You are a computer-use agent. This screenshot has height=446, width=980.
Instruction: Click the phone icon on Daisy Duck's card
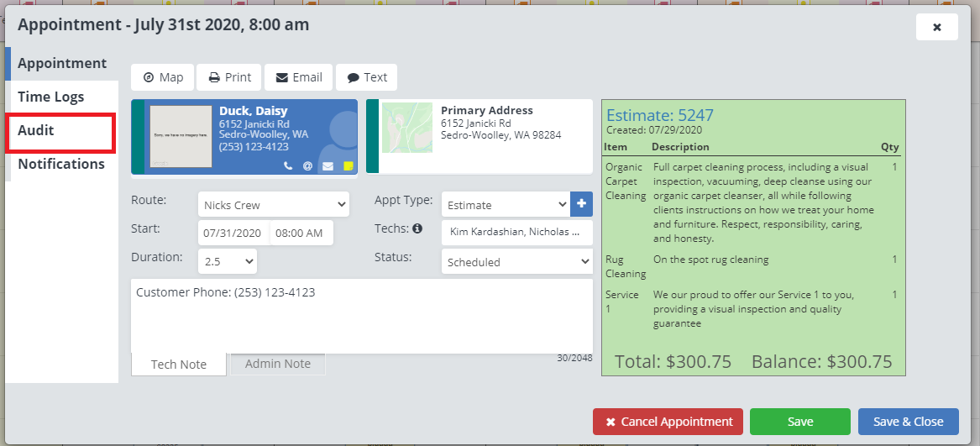coord(288,166)
